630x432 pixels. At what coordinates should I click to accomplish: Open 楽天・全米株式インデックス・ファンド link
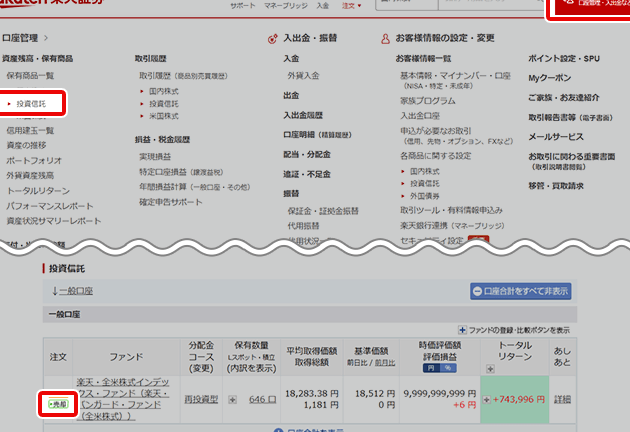(123, 399)
